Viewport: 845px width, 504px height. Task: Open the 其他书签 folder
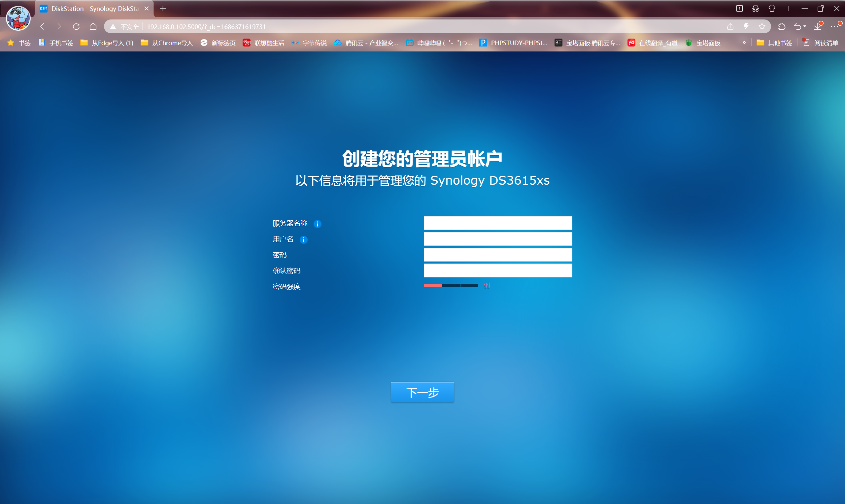tap(774, 43)
